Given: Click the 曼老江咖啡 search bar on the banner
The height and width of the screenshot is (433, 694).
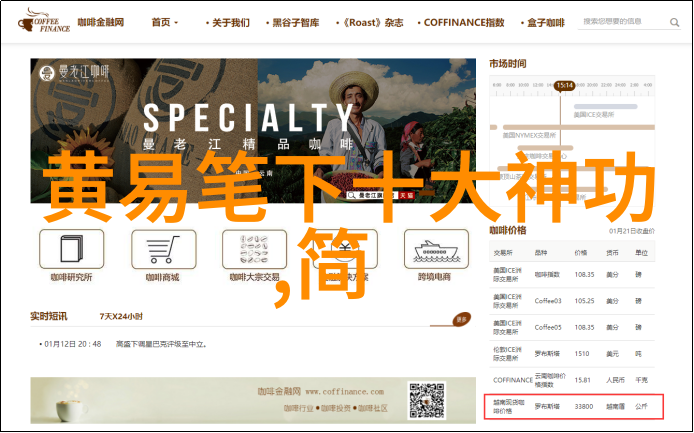Looking at the screenshot, I should click(x=380, y=195).
